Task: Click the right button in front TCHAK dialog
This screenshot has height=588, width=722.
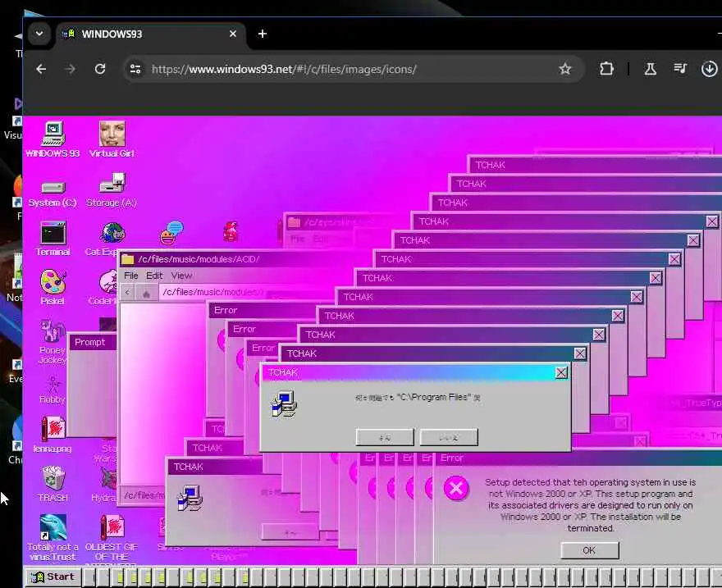Action: coord(449,437)
